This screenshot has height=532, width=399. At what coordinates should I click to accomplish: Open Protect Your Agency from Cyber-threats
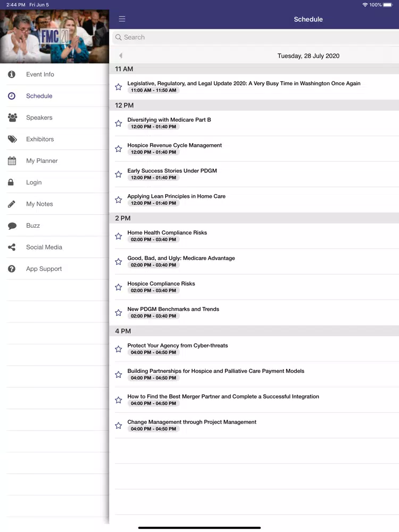tap(254, 349)
